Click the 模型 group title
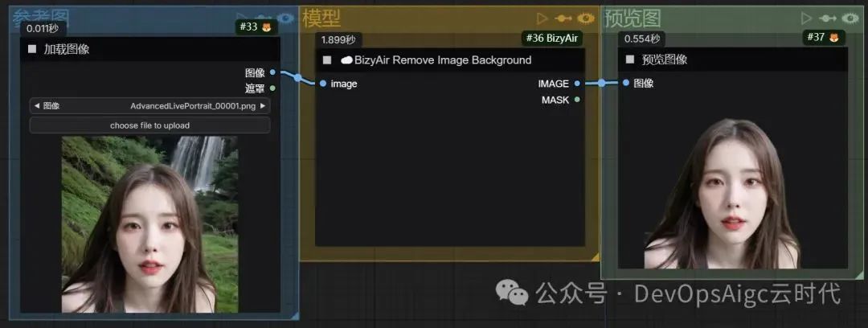 [x=321, y=18]
